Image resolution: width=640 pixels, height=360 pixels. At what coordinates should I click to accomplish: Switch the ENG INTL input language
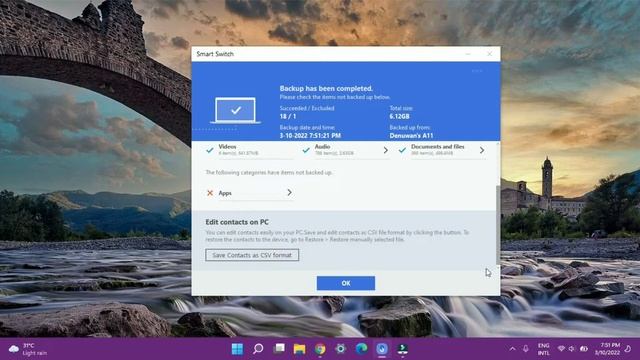tap(543, 349)
